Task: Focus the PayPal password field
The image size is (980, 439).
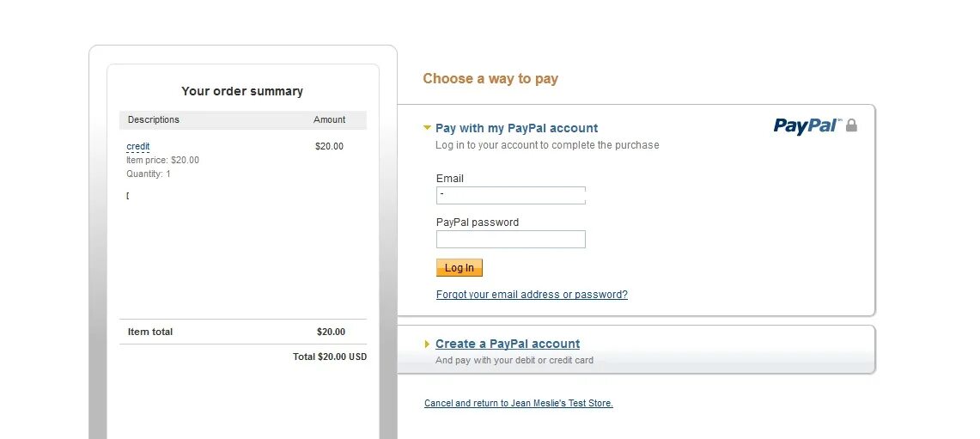Action: pos(510,239)
